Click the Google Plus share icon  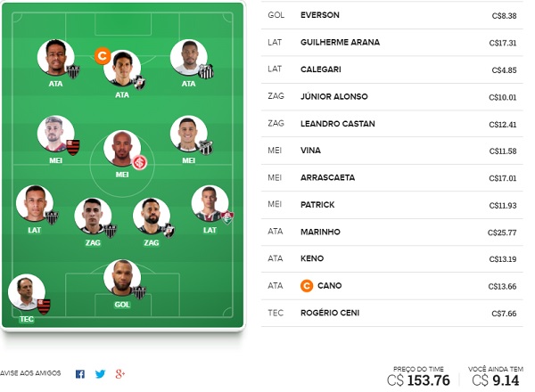[x=120, y=374]
